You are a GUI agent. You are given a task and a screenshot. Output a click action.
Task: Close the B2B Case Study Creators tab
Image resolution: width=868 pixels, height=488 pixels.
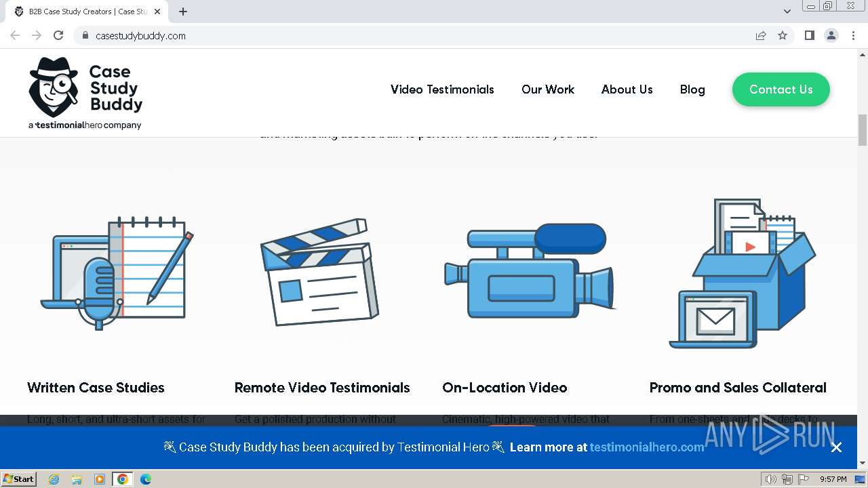point(157,12)
